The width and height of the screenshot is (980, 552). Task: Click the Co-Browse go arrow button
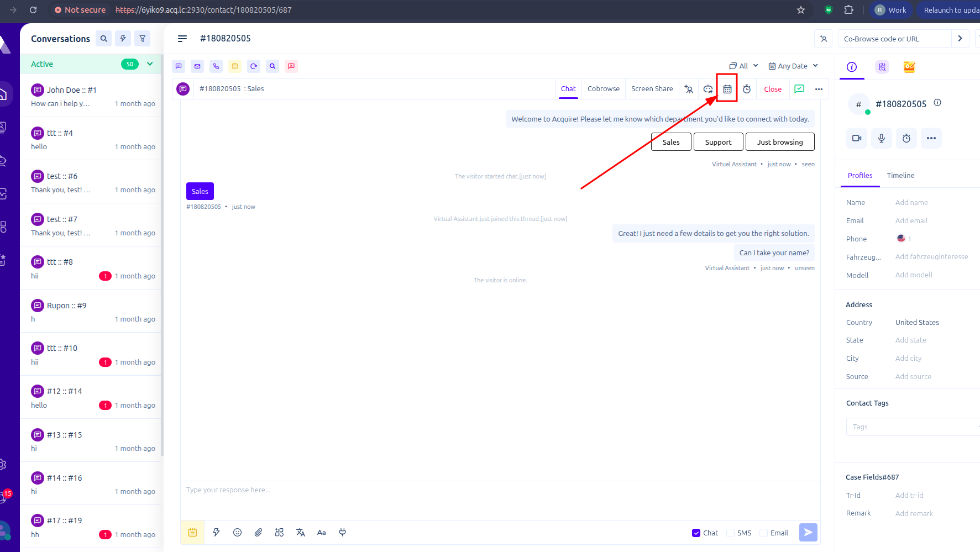tap(960, 39)
